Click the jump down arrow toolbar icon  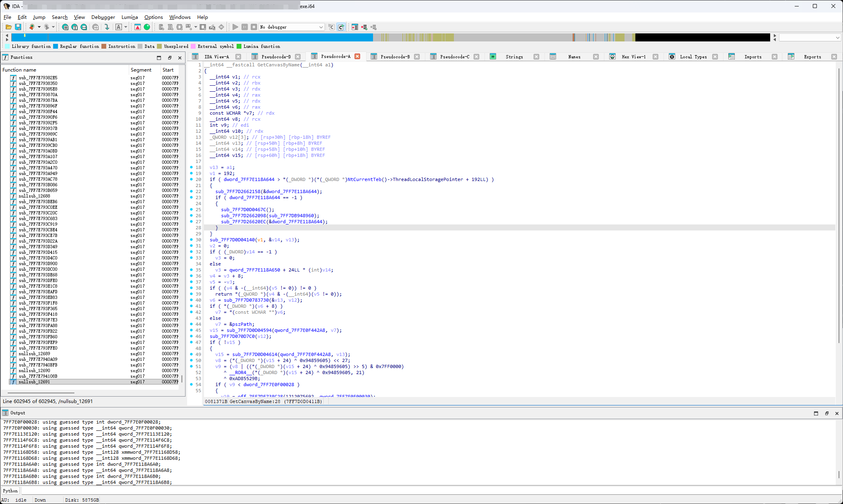tap(107, 27)
